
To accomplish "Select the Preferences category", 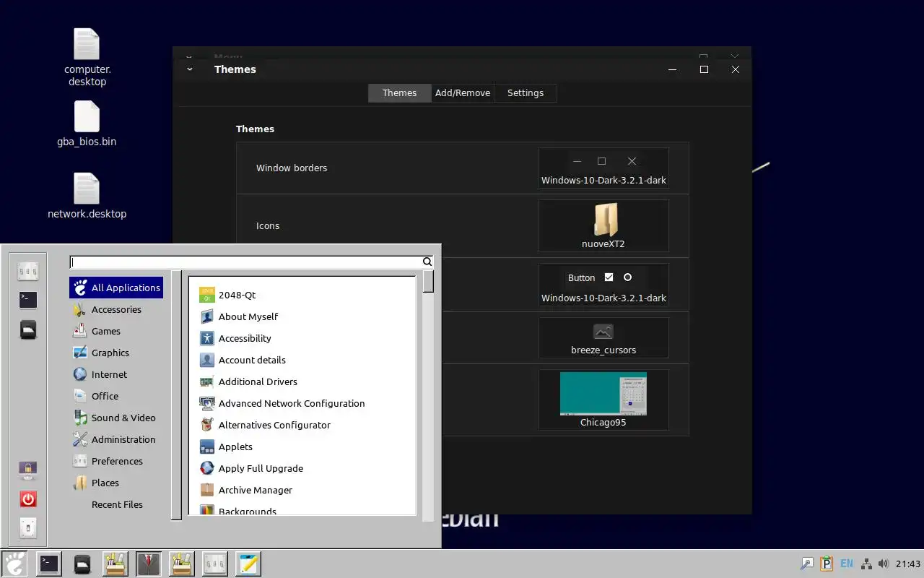I will tap(116, 461).
